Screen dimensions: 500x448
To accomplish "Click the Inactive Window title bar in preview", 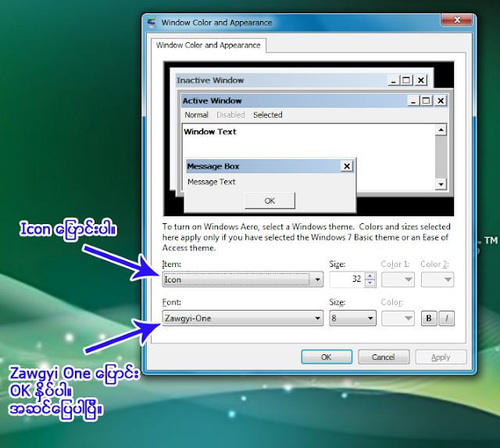I will [302, 80].
